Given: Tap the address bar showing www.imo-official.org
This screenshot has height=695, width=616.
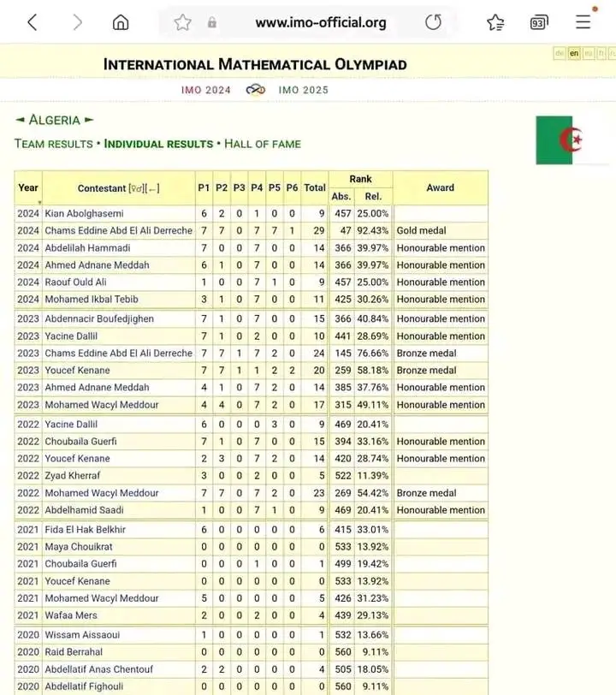Looking at the screenshot, I should (x=320, y=23).
